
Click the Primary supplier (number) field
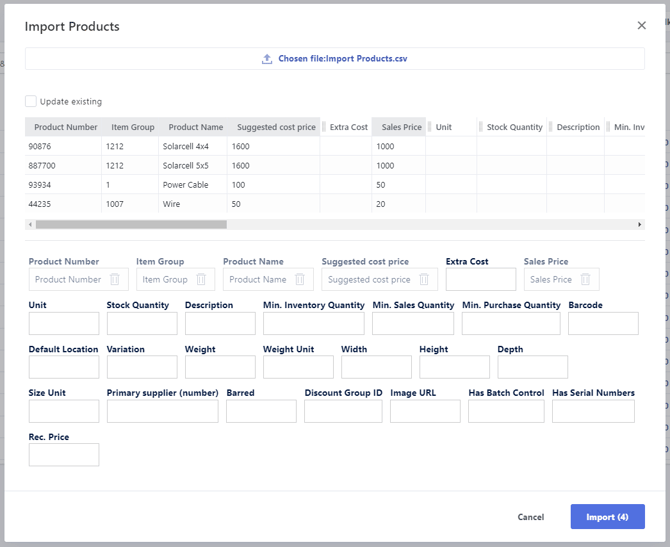[x=162, y=411]
